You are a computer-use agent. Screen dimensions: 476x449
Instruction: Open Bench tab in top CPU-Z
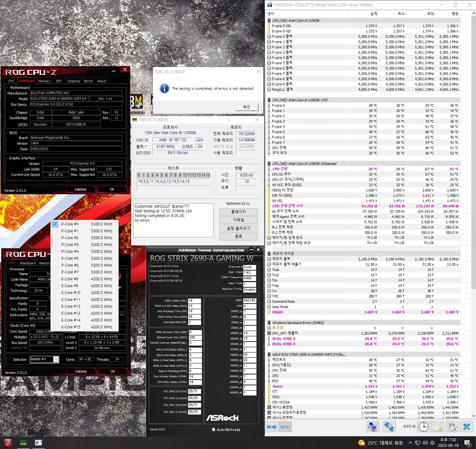(x=88, y=81)
